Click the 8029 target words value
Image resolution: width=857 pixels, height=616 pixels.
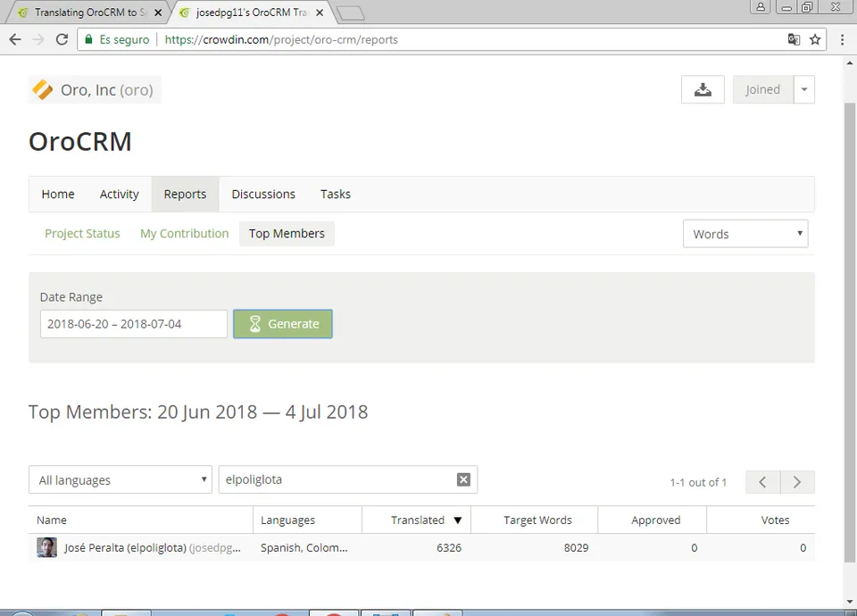tap(576, 547)
